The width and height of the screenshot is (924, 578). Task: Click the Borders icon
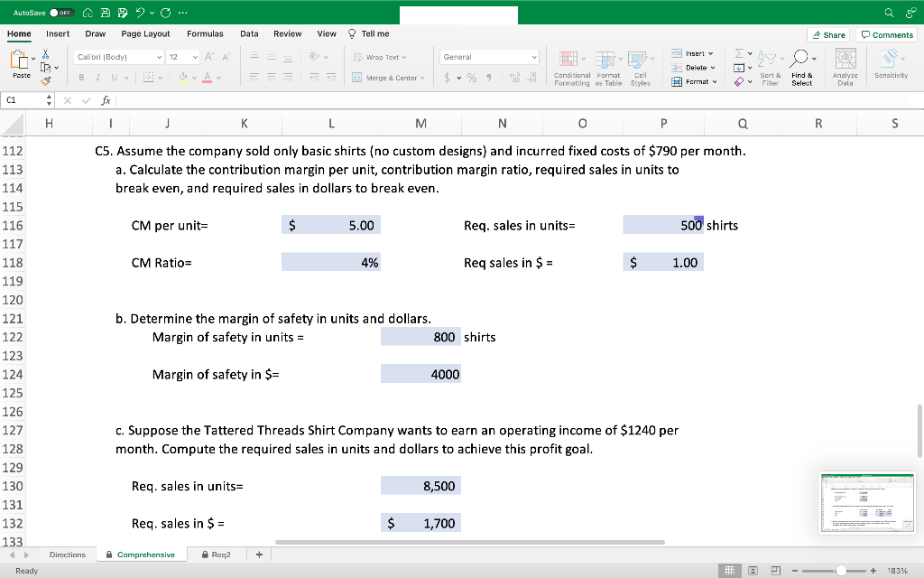pos(149,78)
